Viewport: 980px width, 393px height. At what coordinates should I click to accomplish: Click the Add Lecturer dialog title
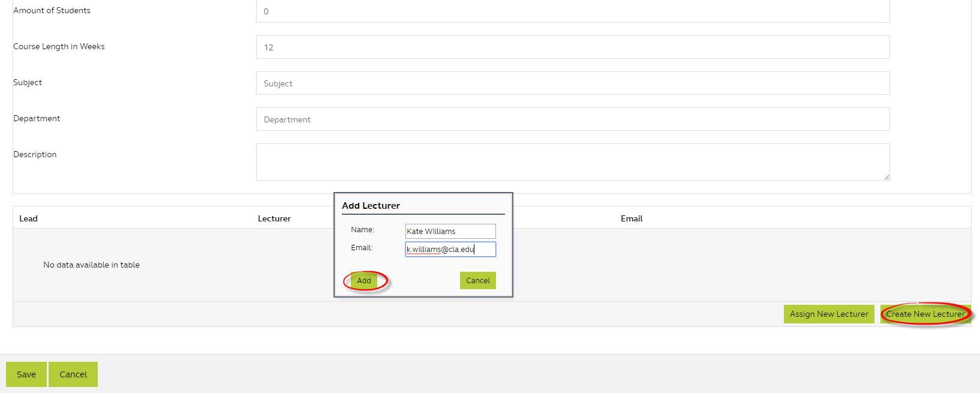(x=371, y=205)
